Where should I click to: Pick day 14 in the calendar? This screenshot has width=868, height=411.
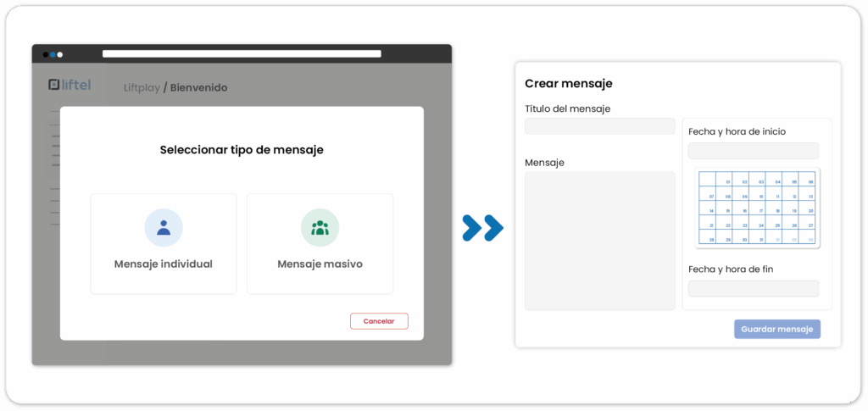(x=708, y=208)
